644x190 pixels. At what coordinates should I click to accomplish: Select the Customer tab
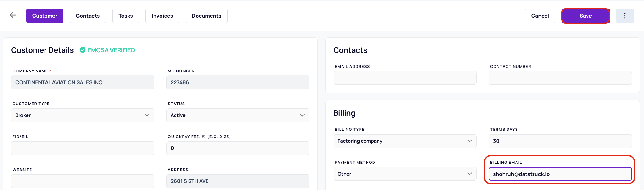click(45, 16)
